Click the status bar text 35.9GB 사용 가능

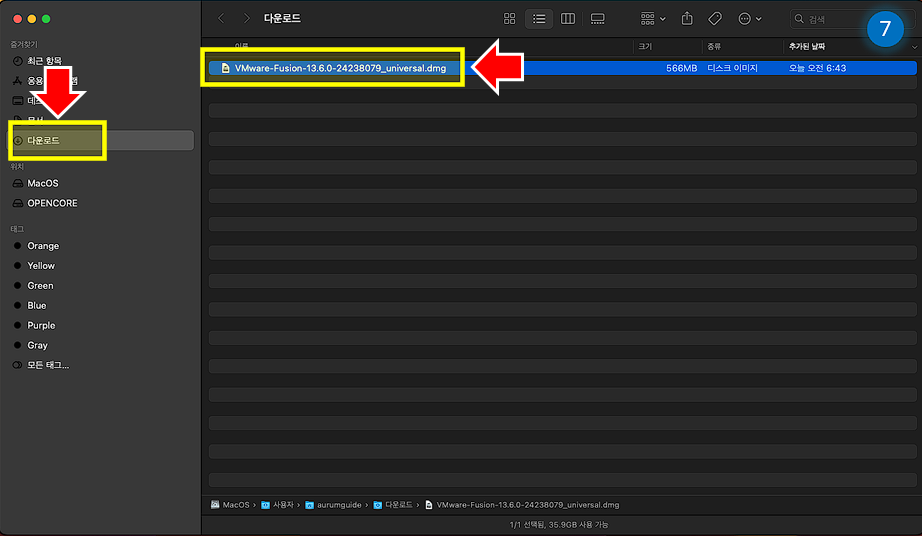(579, 525)
